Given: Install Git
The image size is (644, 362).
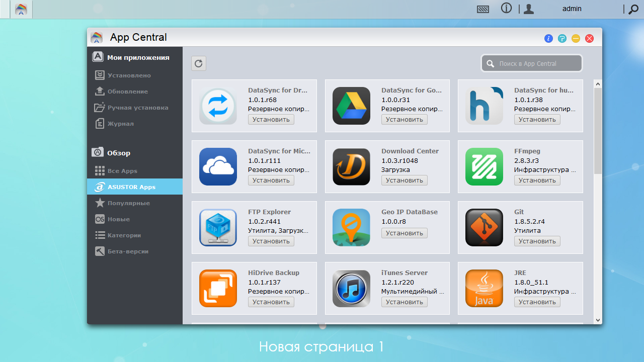Looking at the screenshot, I should pos(537,241).
